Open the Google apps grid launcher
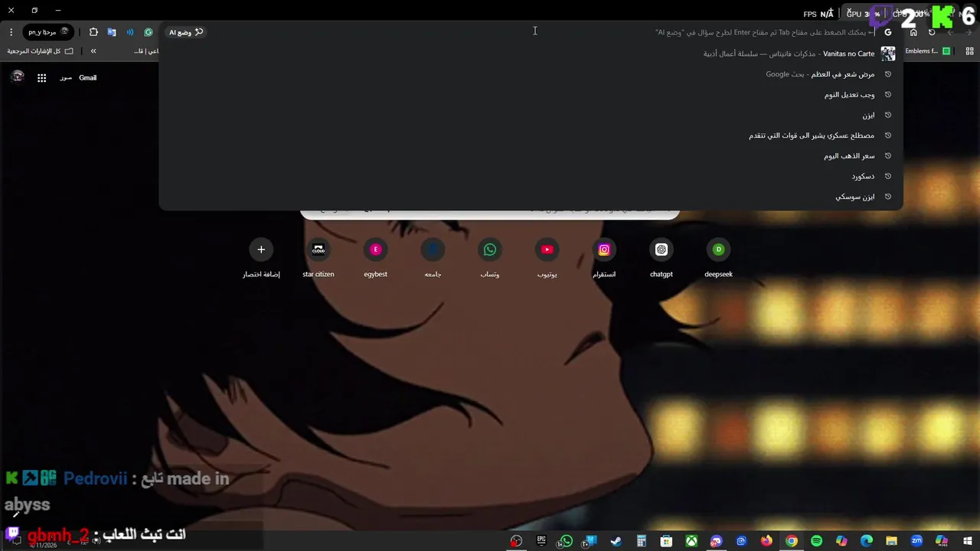The image size is (980, 551). tap(41, 77)
